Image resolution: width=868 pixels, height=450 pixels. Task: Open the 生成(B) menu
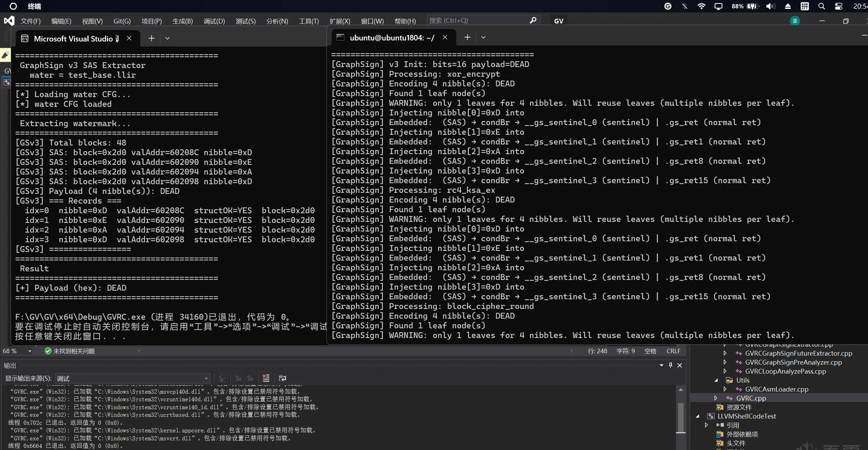[183, 21]
